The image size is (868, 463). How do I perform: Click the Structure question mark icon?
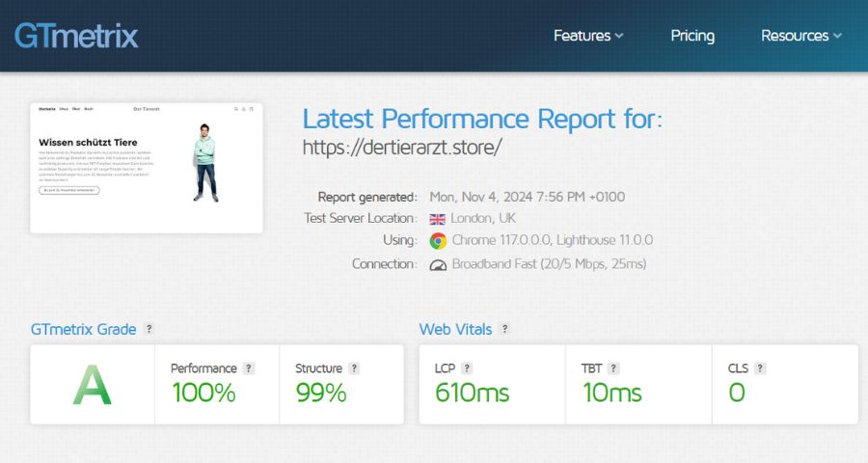(354, 368)
